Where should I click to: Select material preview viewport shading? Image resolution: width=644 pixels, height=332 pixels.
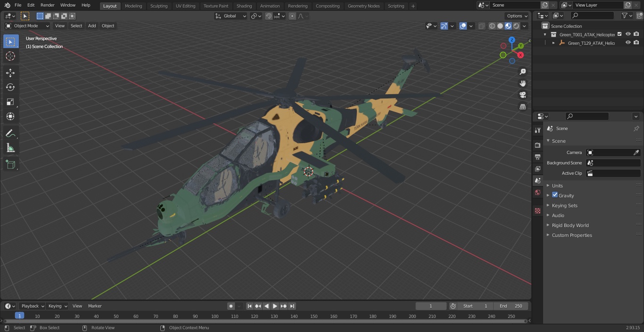pyautogui.click(x=508, y=26)
